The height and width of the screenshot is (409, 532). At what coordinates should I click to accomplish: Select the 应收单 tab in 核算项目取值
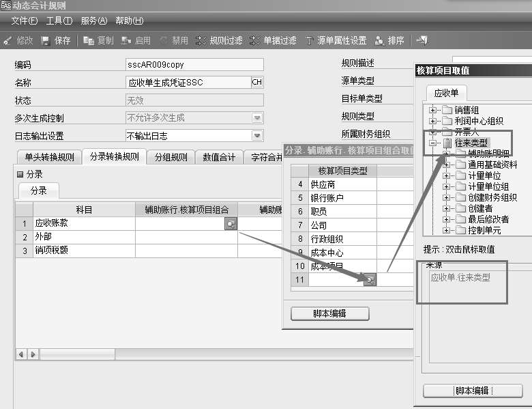pyautogui.click(x=447, y=93)
